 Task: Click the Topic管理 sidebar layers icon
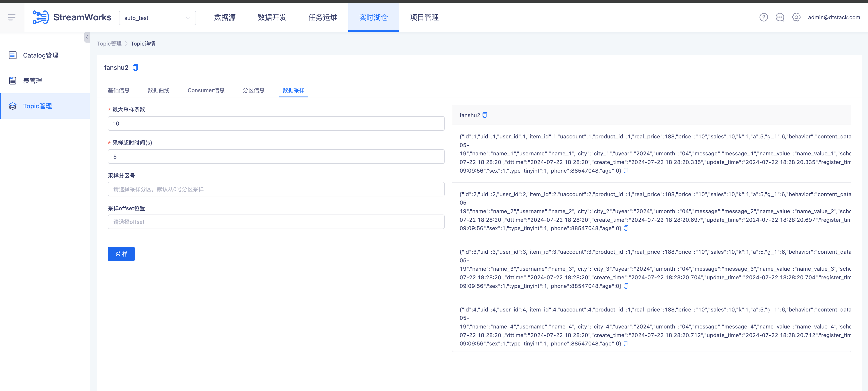tap(12, 106)
